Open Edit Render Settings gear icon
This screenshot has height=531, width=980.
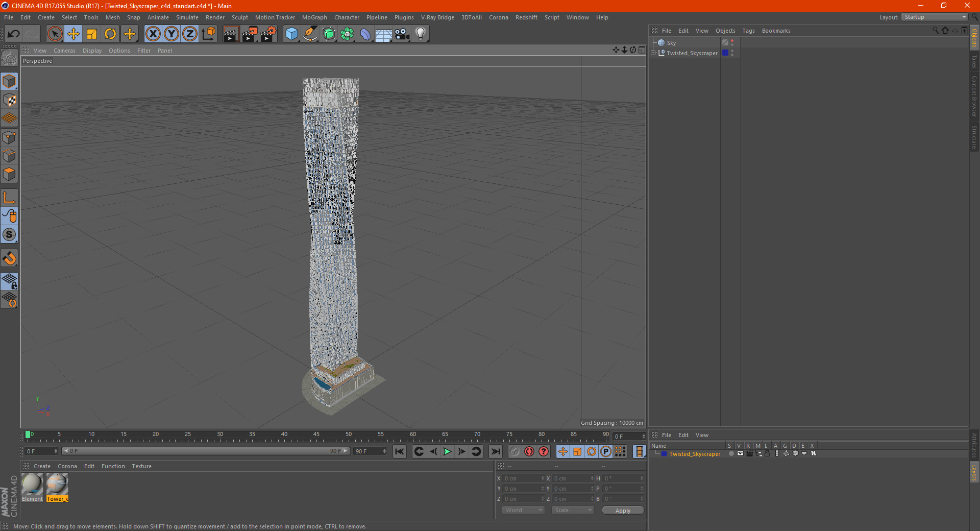click(268, 34)
